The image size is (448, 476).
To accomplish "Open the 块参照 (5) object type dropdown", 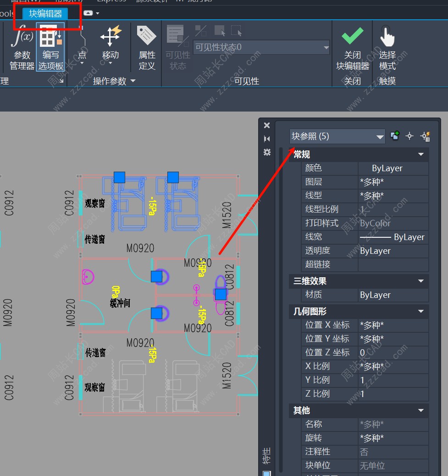I will [x=337, y=136].
